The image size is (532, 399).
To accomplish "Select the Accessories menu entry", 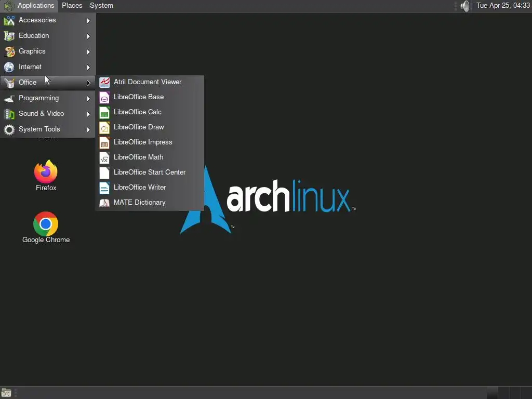I will [x=48, y=20].
